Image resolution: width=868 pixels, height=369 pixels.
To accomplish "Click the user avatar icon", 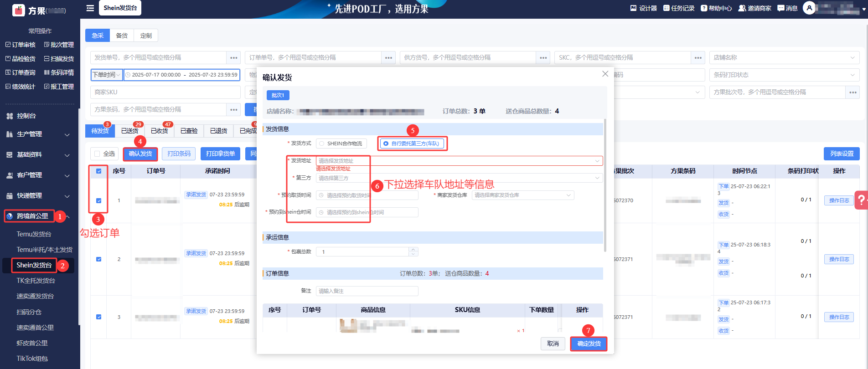I will point(809,8).
